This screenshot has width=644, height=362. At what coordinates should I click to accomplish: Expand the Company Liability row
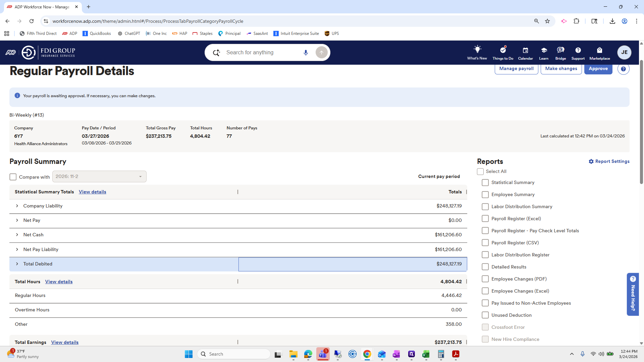click(x=17, y=206)
